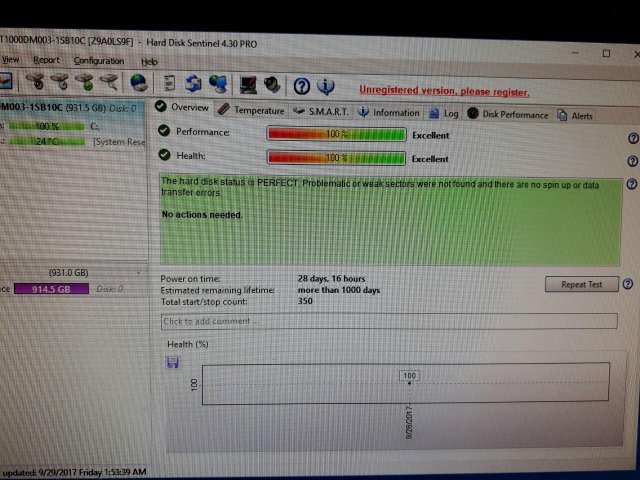Click the green 100 % health bar in disk list
Image resolution: width=640 pixels, height=480 pixels.
point(47,126)
